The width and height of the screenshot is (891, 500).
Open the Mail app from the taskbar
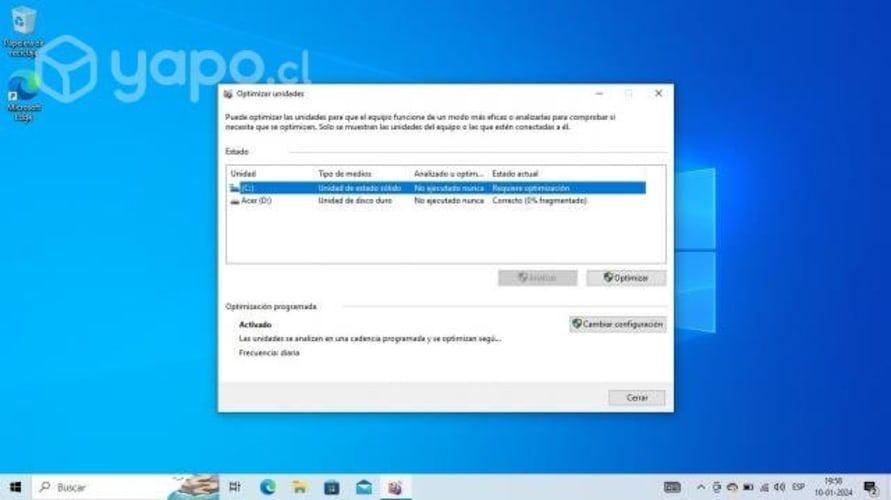(x=364, y=487)
